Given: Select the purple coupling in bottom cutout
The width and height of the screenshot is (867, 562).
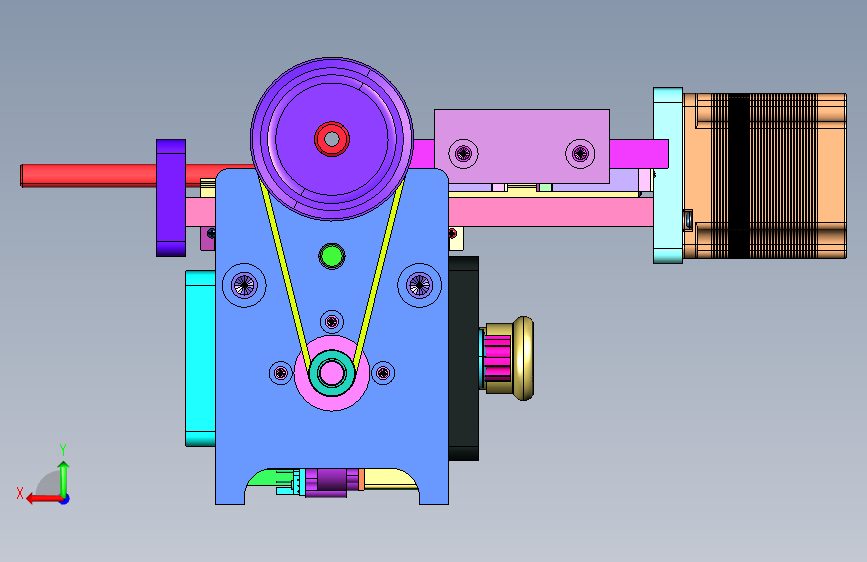Looking at the screenshot, I should 331,482.
